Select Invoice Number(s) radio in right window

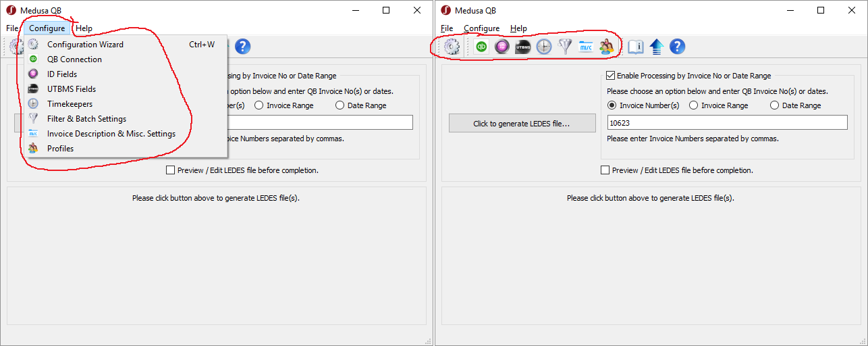click(612, 105)
